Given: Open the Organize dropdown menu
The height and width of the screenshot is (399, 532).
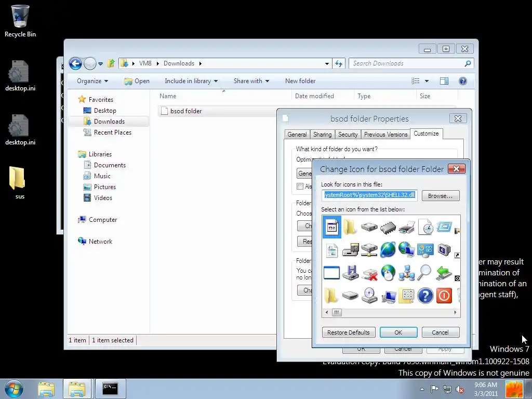Looking at the screenshot, I should click(x=92, y=81).
